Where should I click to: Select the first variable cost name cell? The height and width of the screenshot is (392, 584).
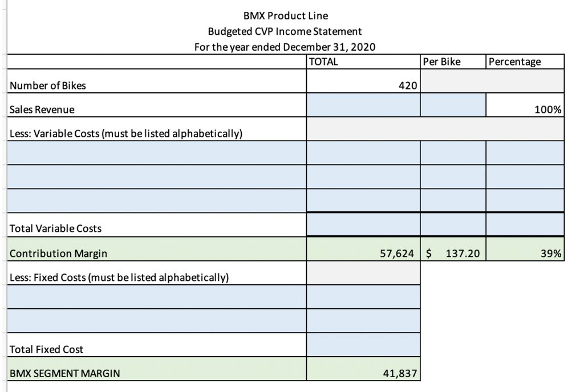coord(157,153)
